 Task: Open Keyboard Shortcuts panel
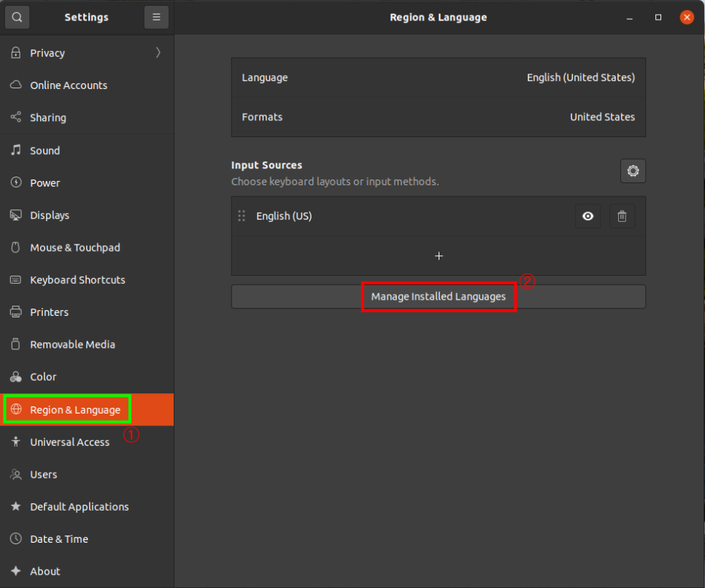tap(87, 279)
